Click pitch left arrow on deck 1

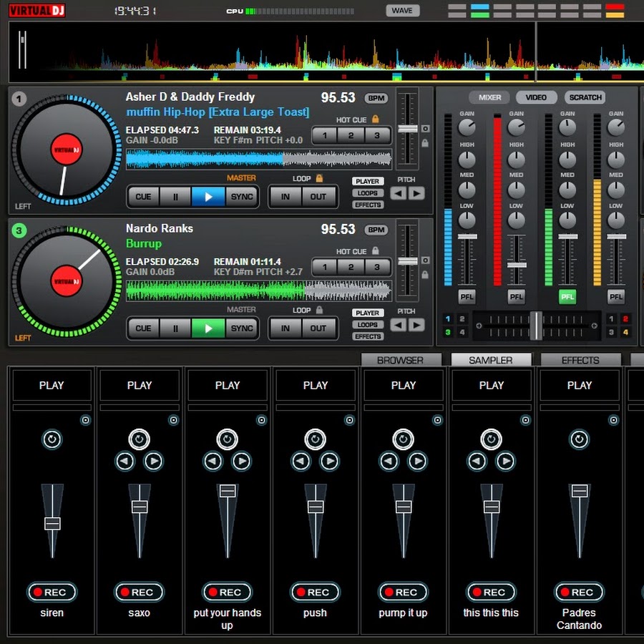click(x=398, y=193)
